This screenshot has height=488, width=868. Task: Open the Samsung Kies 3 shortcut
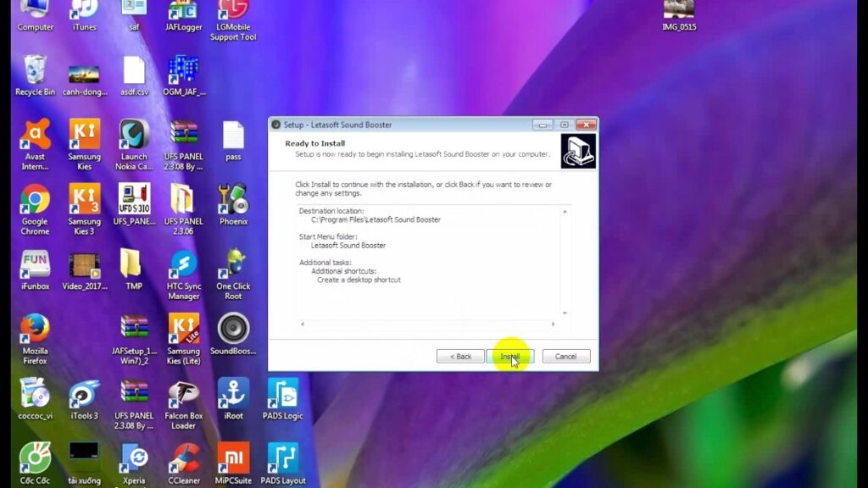(84, 210)
